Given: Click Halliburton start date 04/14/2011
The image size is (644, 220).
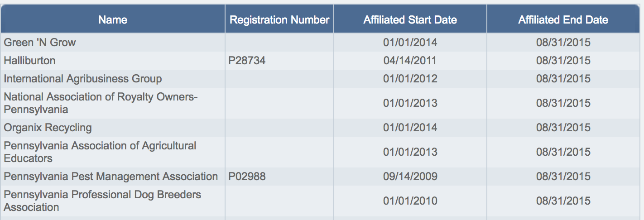Looking at the screenshot, I should point(410,61).
